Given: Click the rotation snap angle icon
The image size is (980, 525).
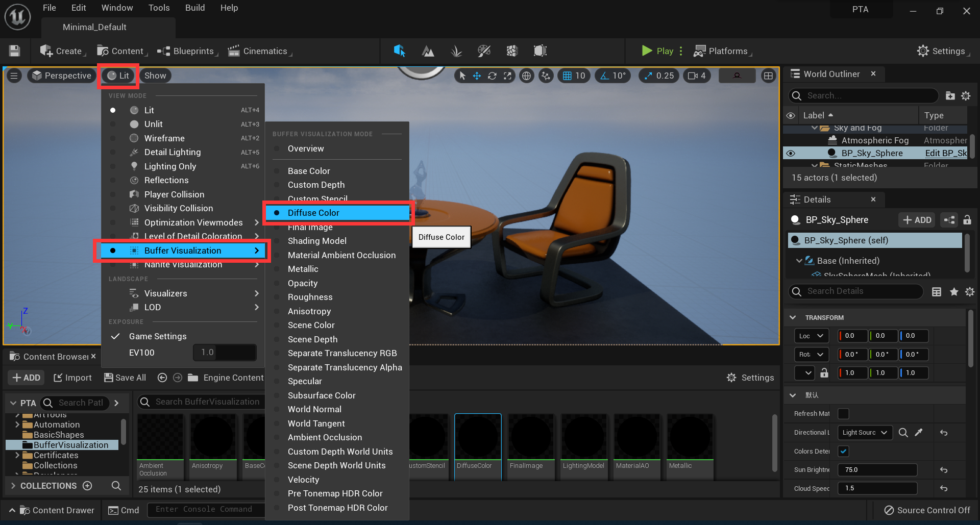Looking at the screenshot, I should 605,76.
